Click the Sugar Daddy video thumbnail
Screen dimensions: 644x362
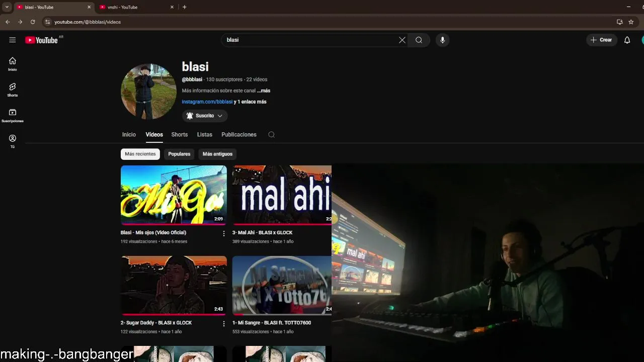pos(174,286)
